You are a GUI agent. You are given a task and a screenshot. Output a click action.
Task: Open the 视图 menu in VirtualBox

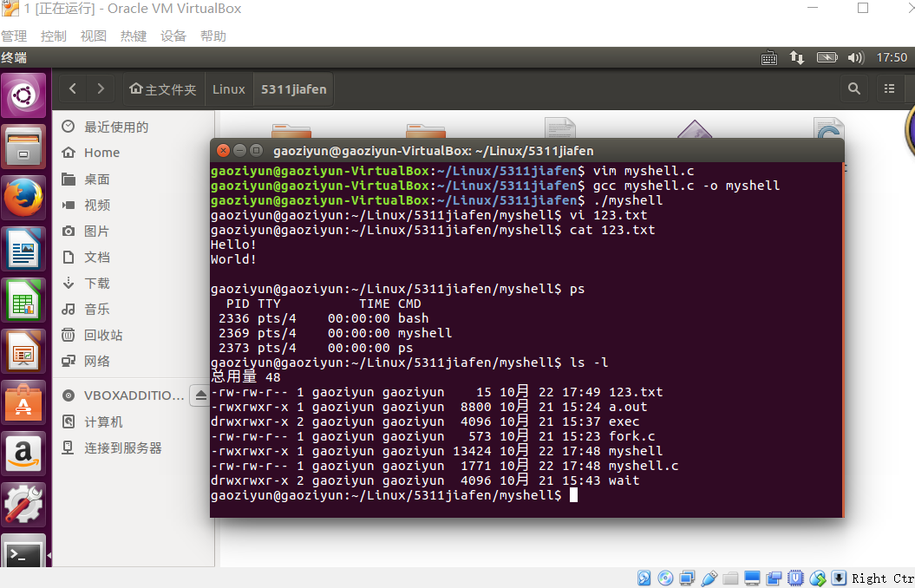94,36
